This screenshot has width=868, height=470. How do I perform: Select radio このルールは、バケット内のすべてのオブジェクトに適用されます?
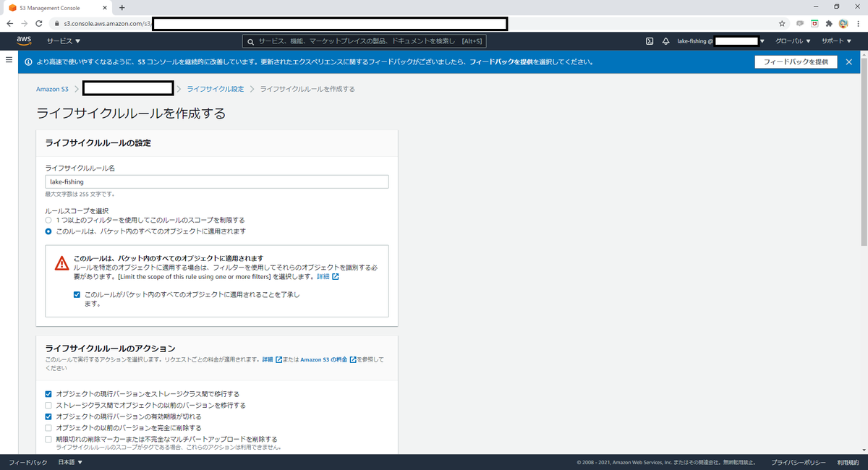48,231
